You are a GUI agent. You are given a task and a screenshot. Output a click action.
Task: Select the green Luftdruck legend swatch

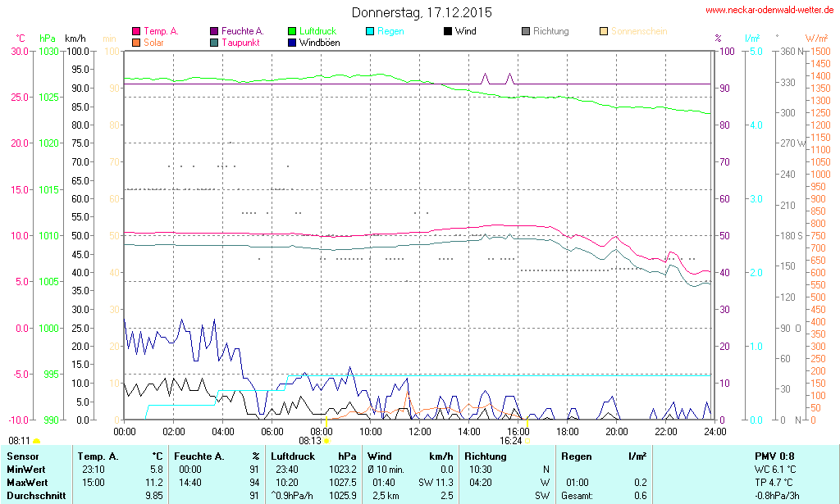(292, 32)
